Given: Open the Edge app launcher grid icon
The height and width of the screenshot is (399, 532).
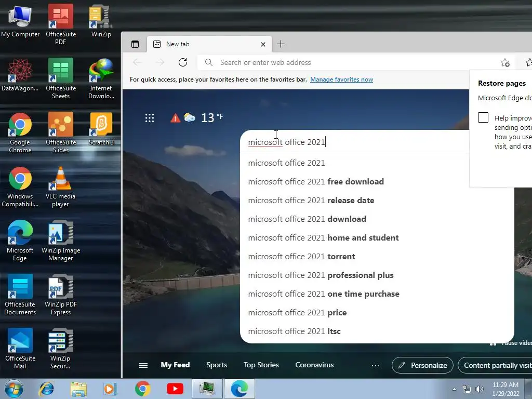Looking at the screenshot, I should 150,118.
